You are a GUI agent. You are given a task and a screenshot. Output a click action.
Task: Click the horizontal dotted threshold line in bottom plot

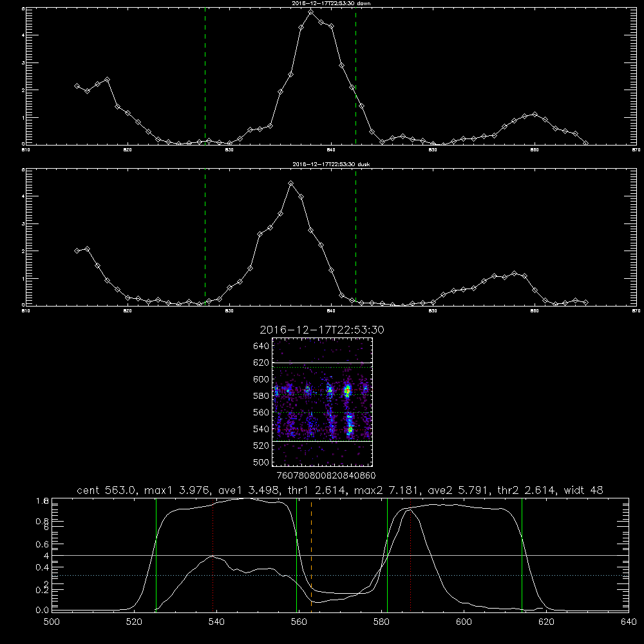[x=340, y=575]
